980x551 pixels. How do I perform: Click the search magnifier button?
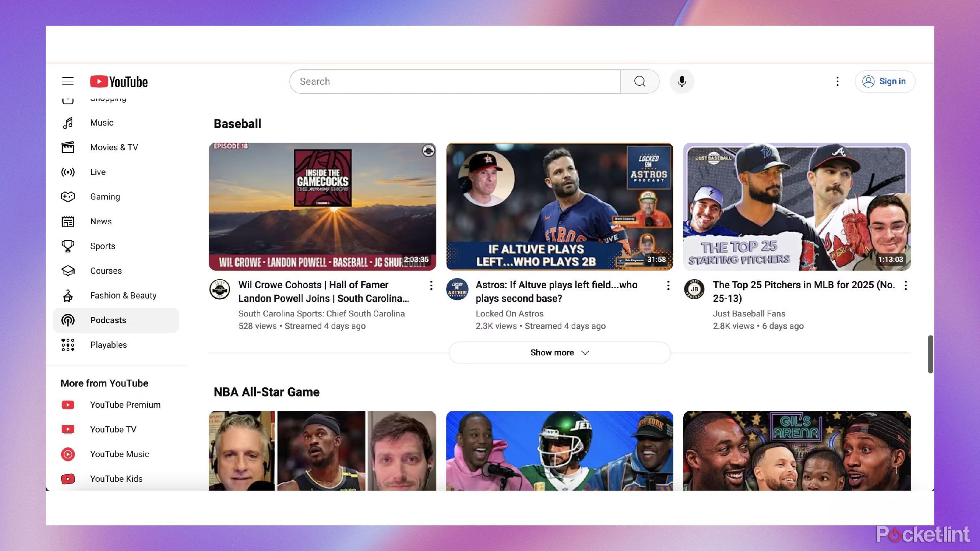coord(640,82)
